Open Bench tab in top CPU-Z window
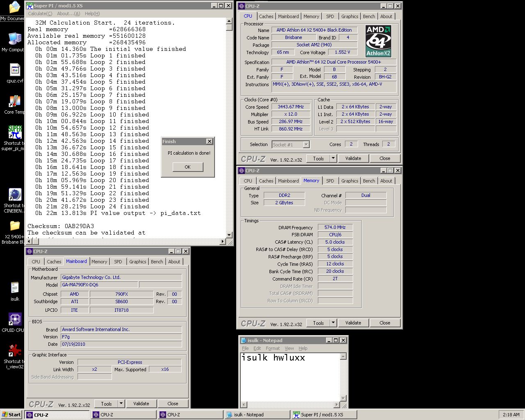 [369, 16]
